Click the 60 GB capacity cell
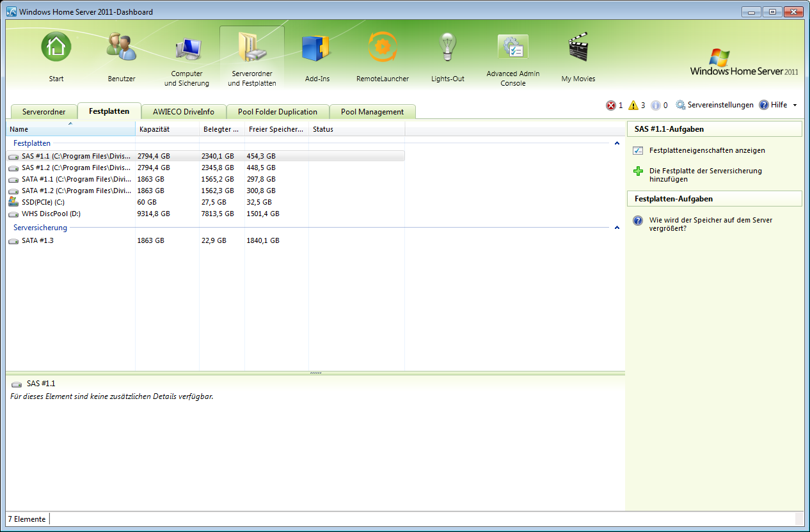810x532 pixels. coord(147,202)
